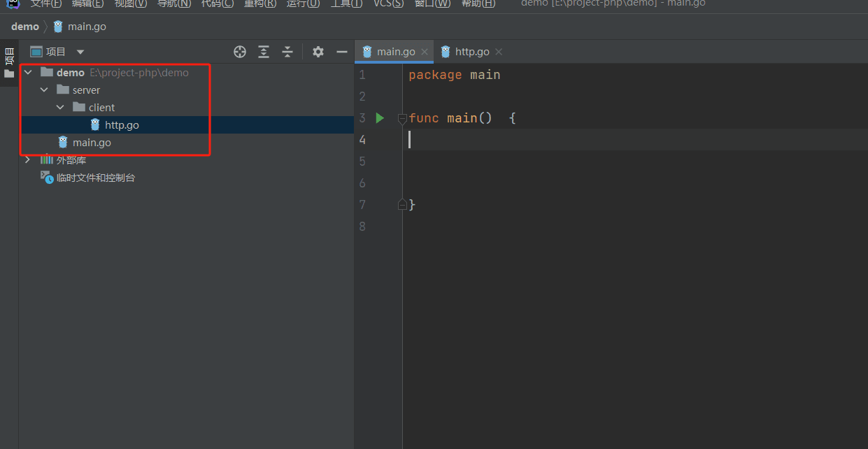Click the green run gutter arrow
This screenshot has height=449, width=868.
[x=380, y=118]
